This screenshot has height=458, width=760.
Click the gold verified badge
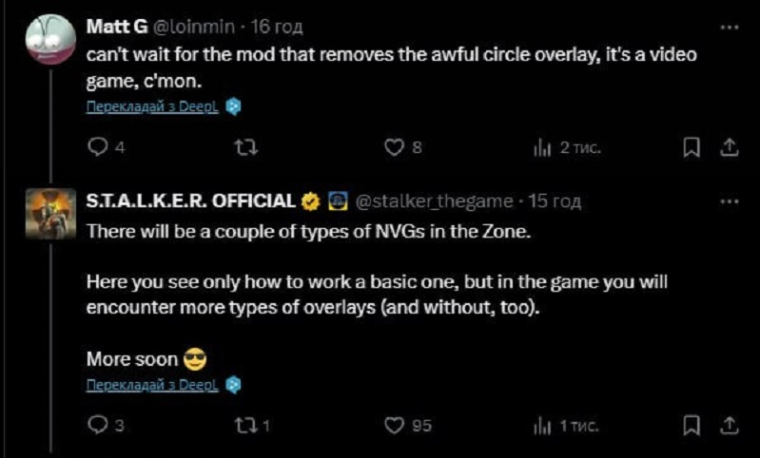click(310, 201)
